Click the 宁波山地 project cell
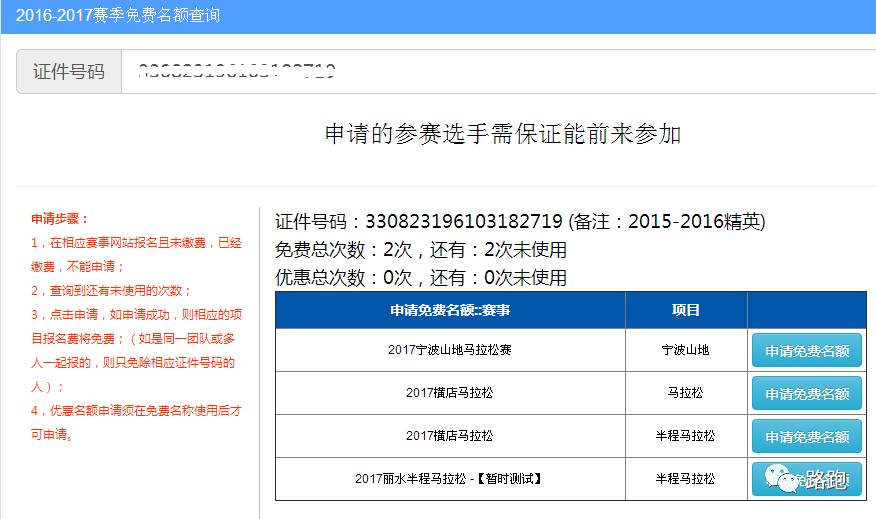 pyautogui.click(x=685, y=350)
